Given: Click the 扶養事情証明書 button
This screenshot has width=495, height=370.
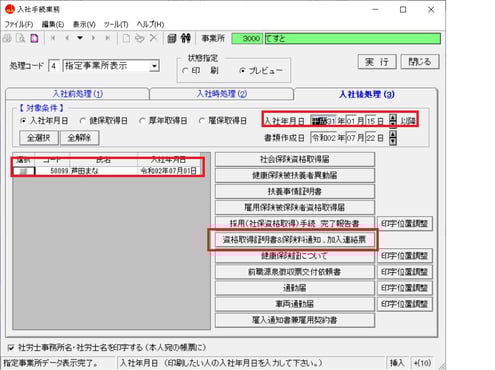Looking at the screenshot, I should (295, 191).
